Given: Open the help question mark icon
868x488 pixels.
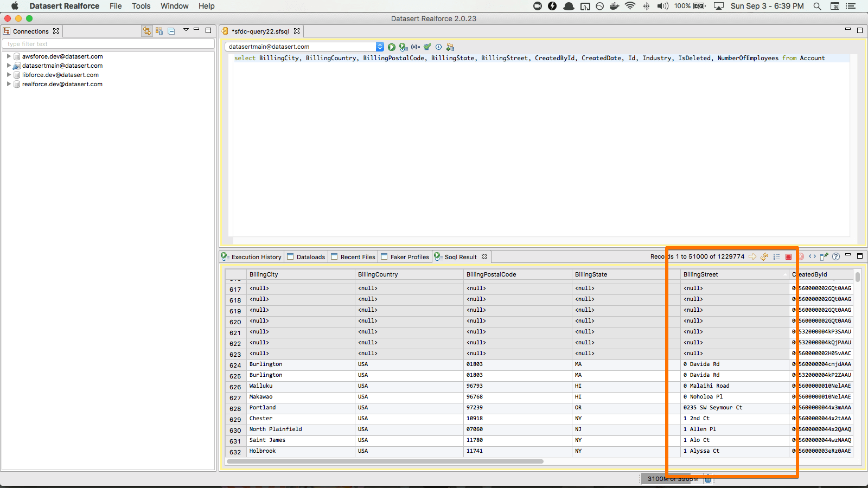Looking at the screenshot, I should 836,257.
